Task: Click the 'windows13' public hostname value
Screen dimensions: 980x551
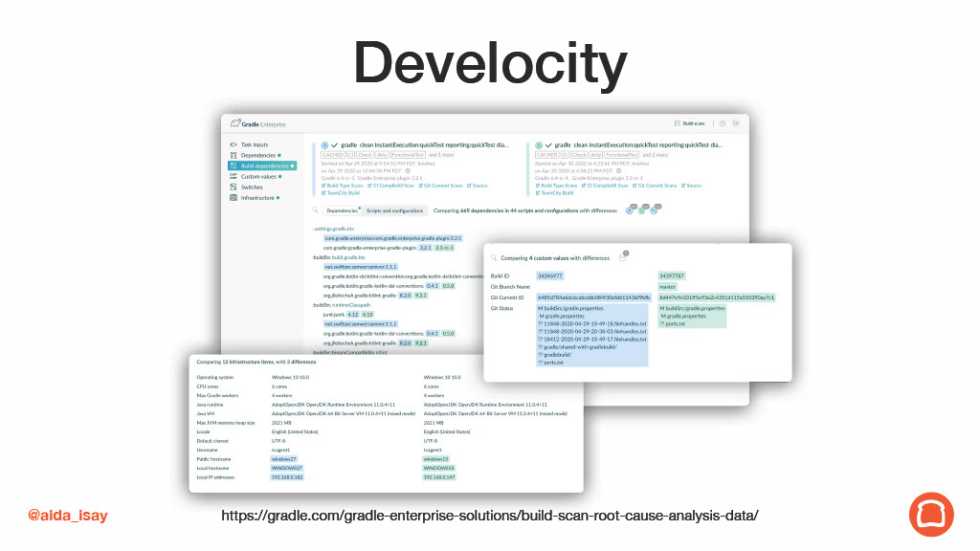Action: tap(435, 459)
